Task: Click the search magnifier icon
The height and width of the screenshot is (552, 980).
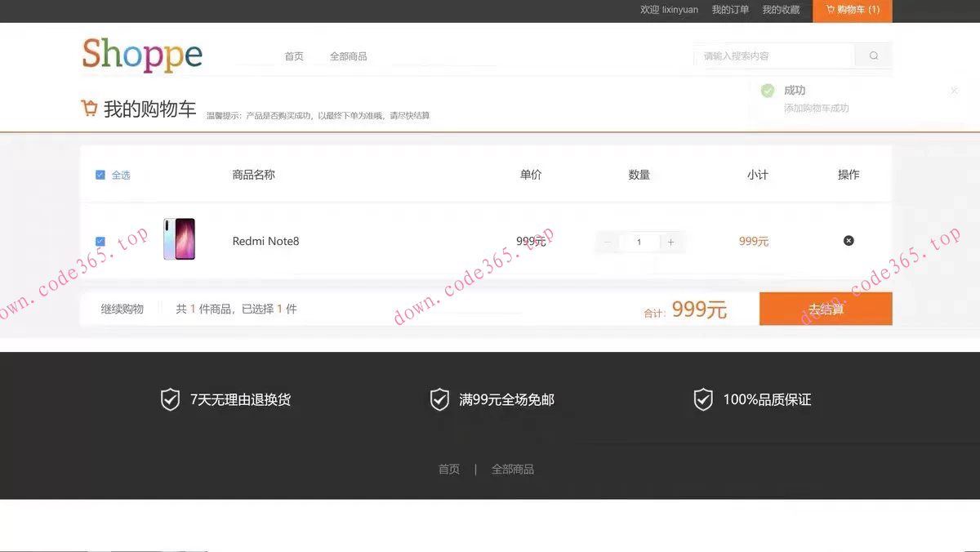Action: [873, 56]
